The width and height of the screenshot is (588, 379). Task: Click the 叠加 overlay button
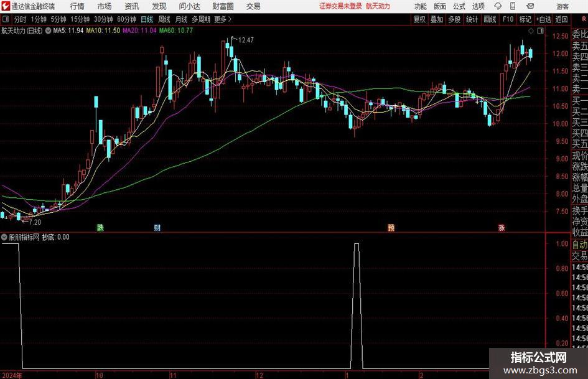(x=437, y=19)
